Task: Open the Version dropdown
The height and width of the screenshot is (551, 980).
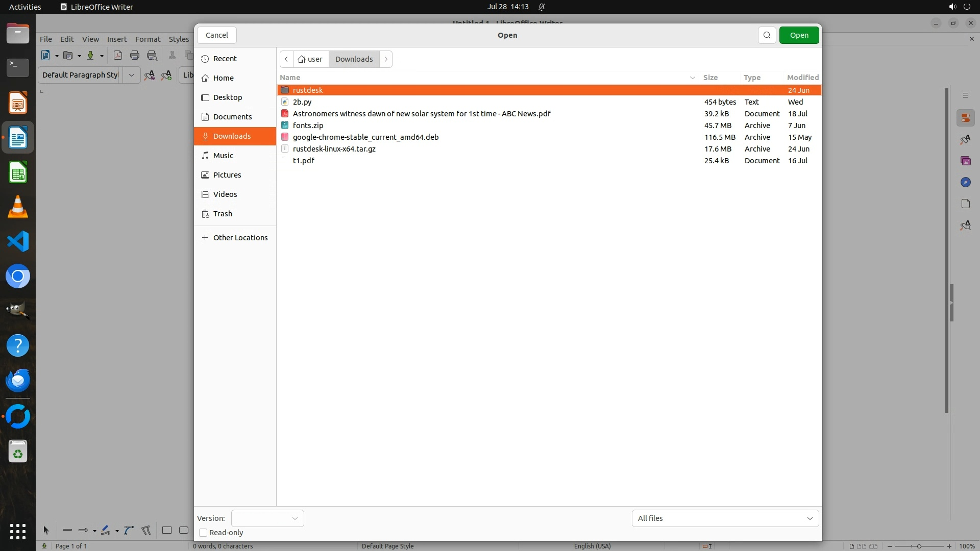Action: point(267,518)
